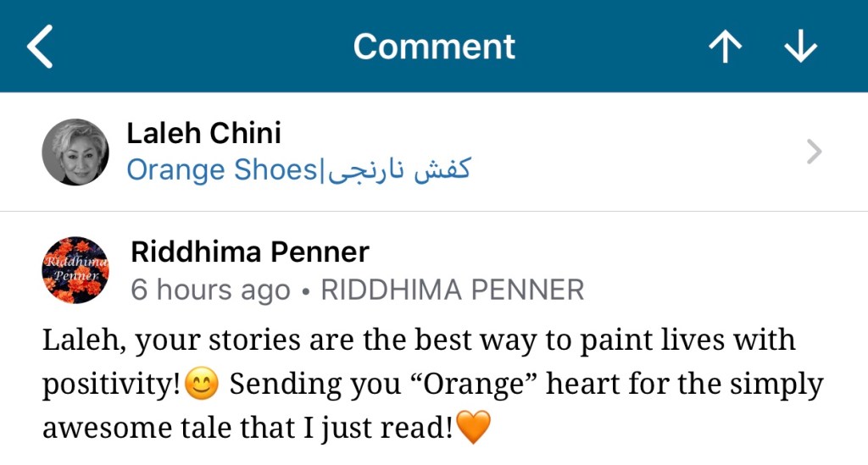The image size is (868, 465).
Task: Tap the RIDDHIMA PENNER headline text
Action: [x=453, y=291]
